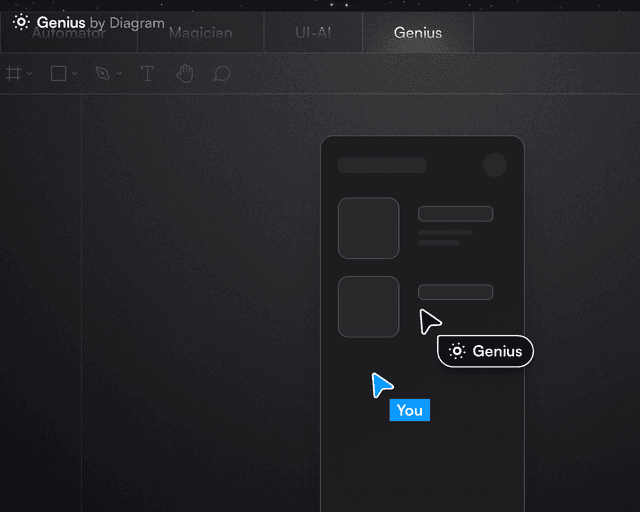
Task: Switch to the Automator tab
Action: coord(69,33)
